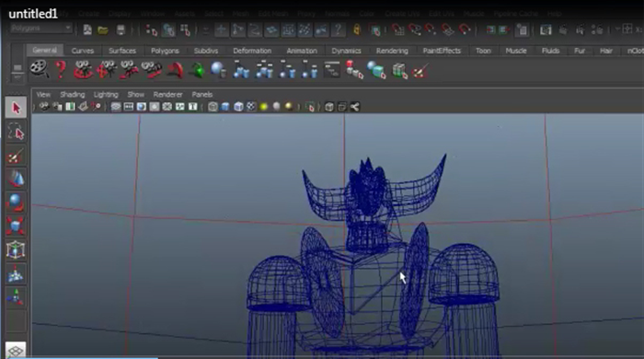
Task: Select by object type mode icon
Action: (x=168, y=30)
